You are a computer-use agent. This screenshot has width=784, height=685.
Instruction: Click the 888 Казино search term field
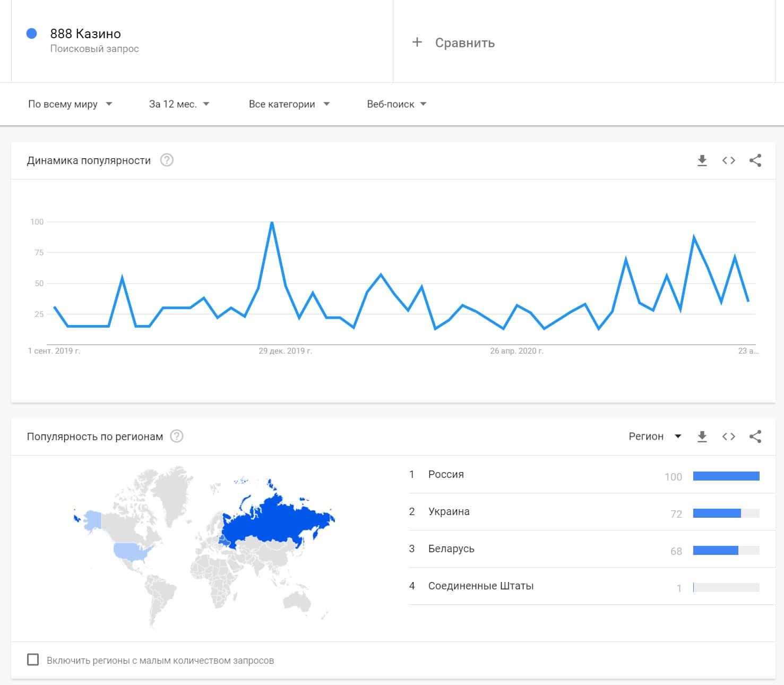(85, 34)
